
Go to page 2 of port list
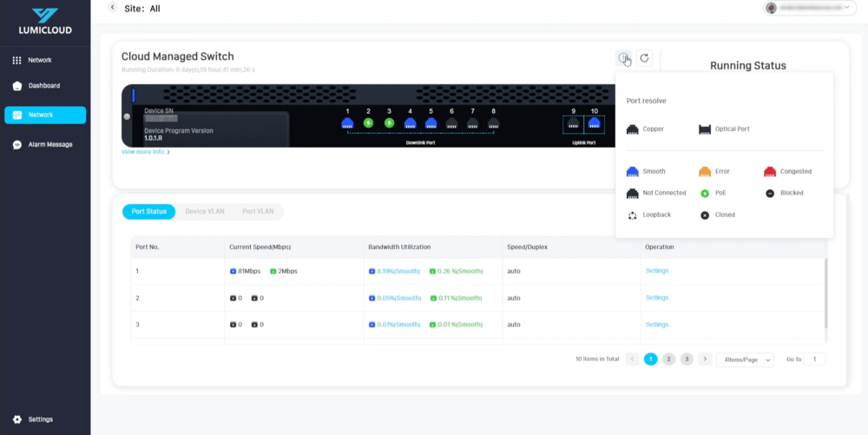(x=668, y=359)
